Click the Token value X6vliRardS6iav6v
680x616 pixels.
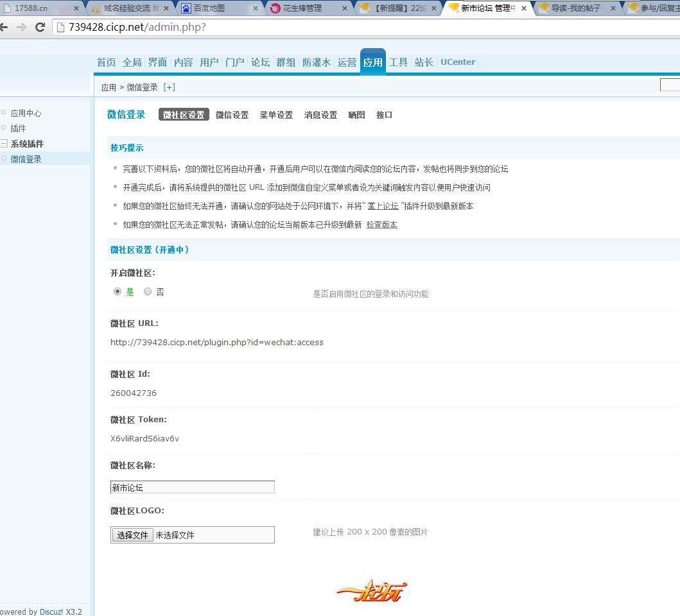pos(145,439)
